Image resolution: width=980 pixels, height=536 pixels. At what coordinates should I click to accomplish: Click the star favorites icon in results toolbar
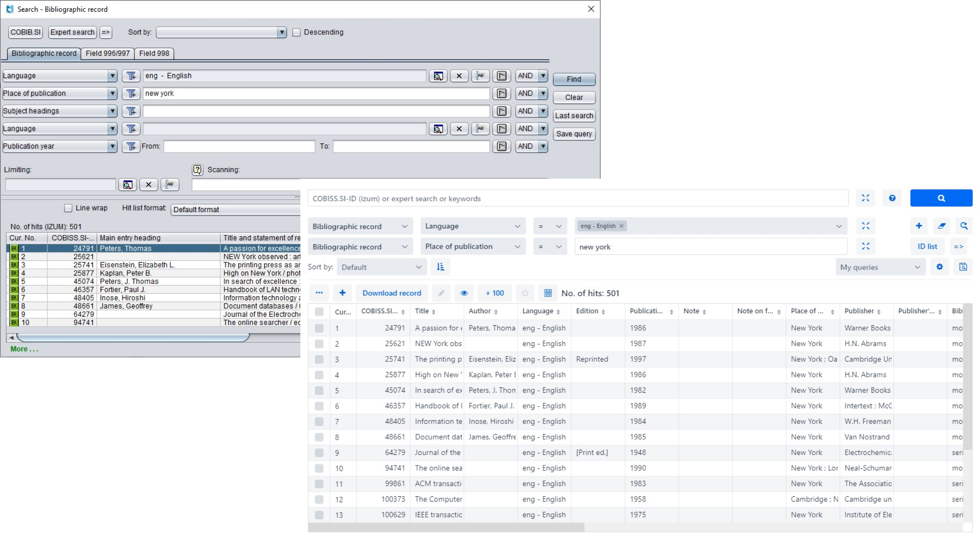click(525, 293)
